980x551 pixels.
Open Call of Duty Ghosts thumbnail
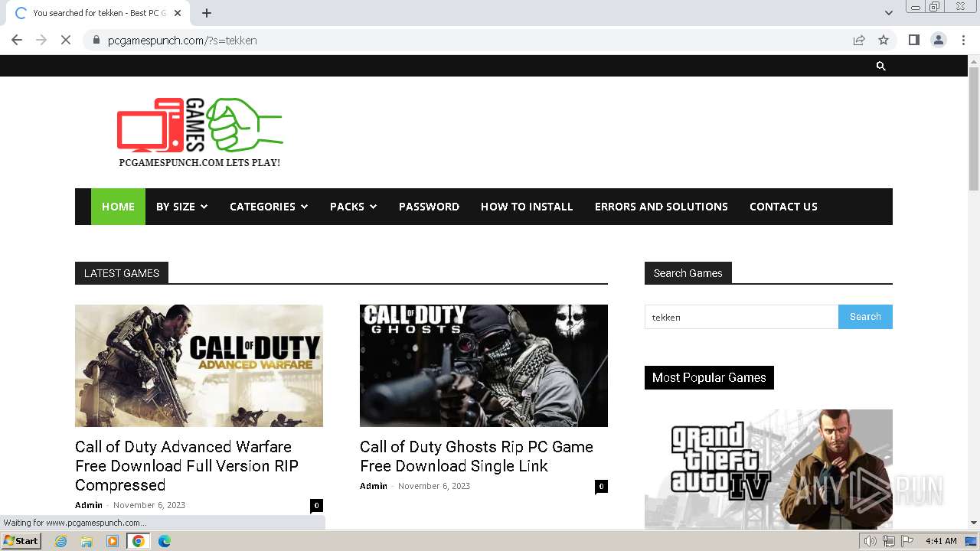484,366
